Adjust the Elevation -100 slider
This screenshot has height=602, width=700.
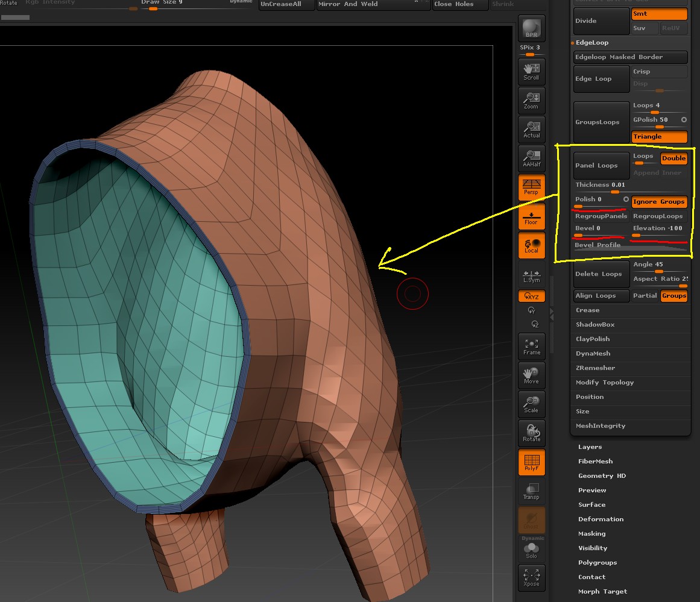(659, 230)
